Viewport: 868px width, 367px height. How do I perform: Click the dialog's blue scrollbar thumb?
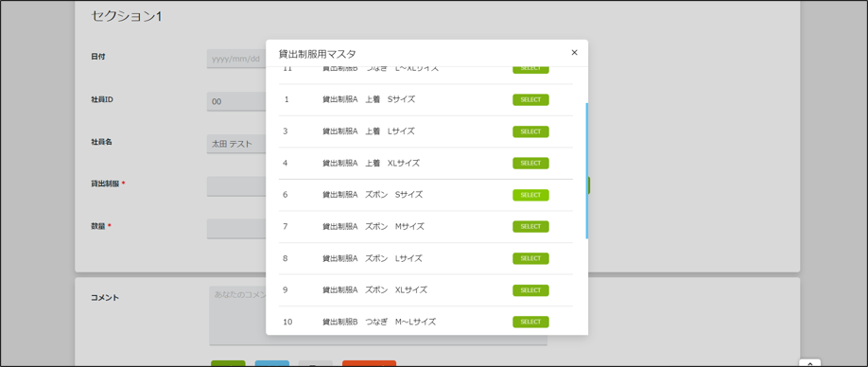tap(586, 170)
